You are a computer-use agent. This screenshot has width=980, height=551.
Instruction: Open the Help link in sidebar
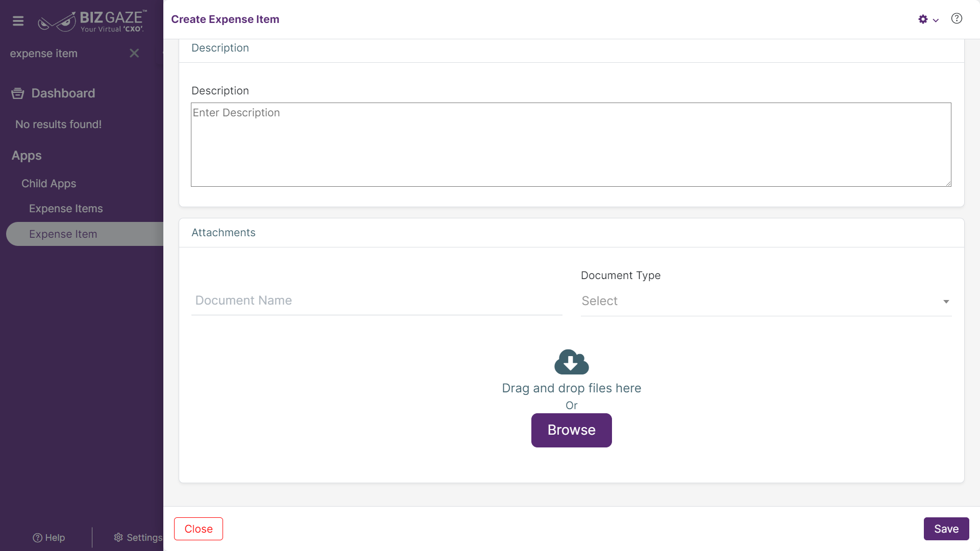pyautogui.click(x=49, y=538)
